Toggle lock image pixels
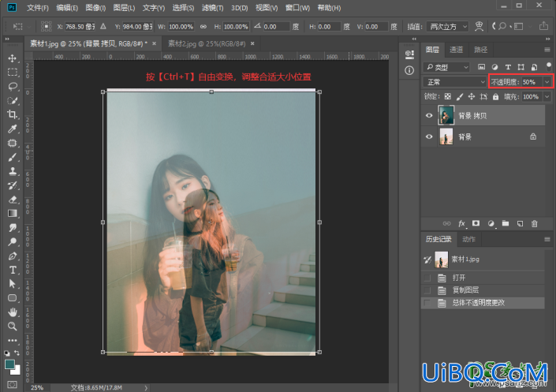This screenshot has height=392, width=556. tap(460, 96)
